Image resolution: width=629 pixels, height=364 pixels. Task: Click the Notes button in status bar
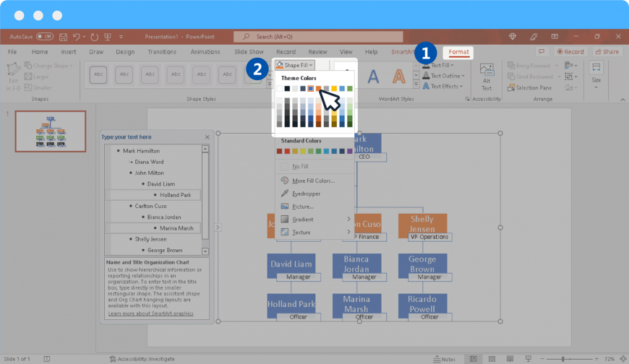coord(444,359)
